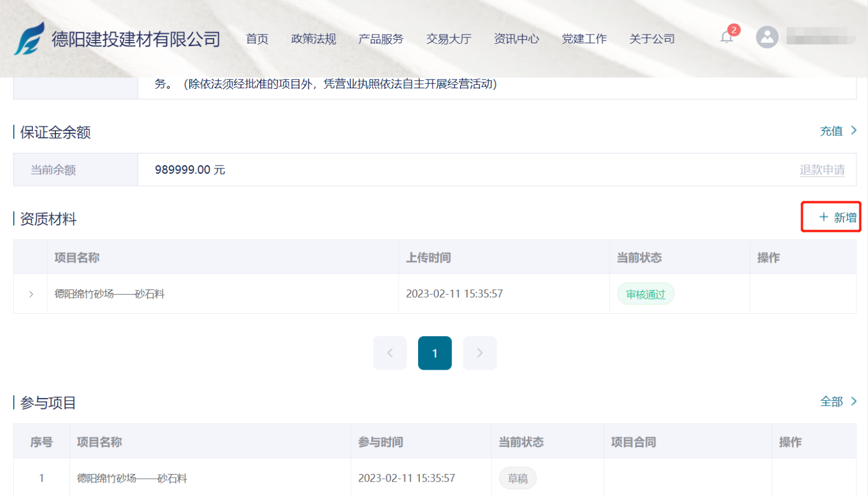Open 资讯中心 in navigation bar
This screenshot has width=868, height=496.
tap(516, 39)
